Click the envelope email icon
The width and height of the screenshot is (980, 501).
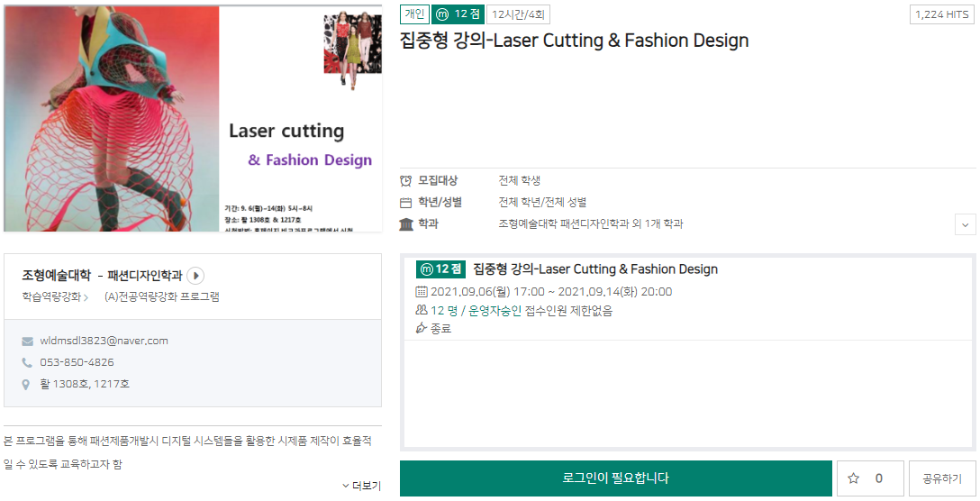tap(27, 342)
